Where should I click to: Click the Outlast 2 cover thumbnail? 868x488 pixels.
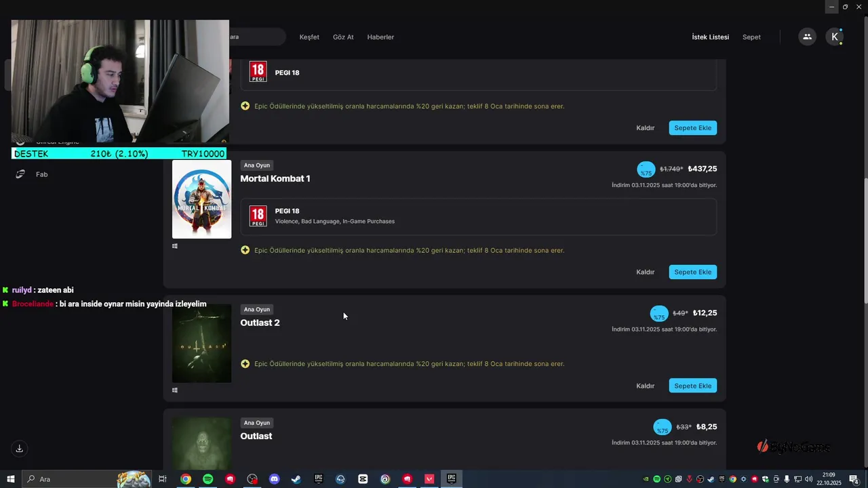click(x=201, y=344)
